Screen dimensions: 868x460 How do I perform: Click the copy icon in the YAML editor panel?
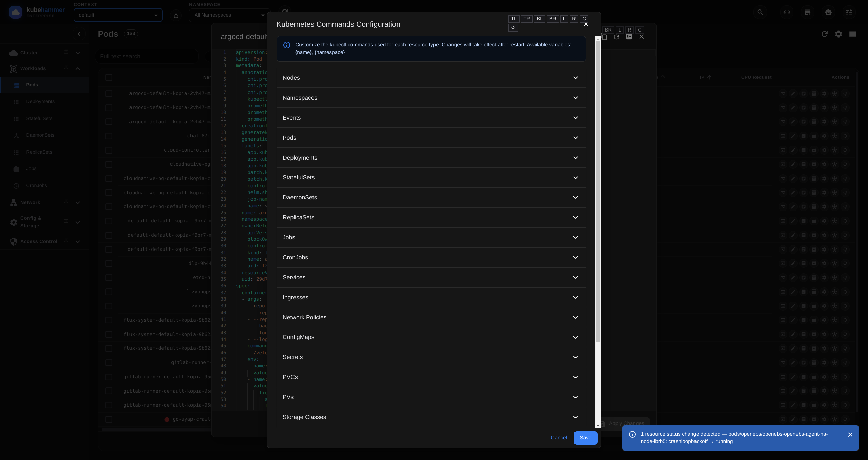coord(604,37)
